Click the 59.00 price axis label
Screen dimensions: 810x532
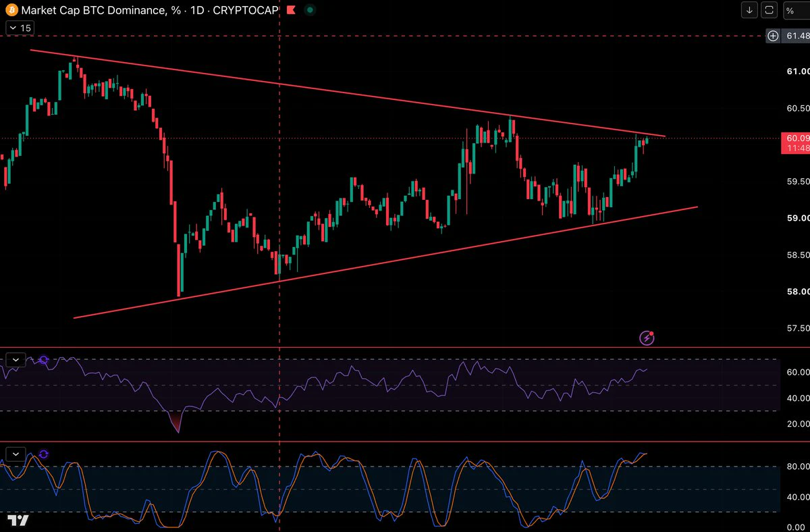[x=798, y=218]
